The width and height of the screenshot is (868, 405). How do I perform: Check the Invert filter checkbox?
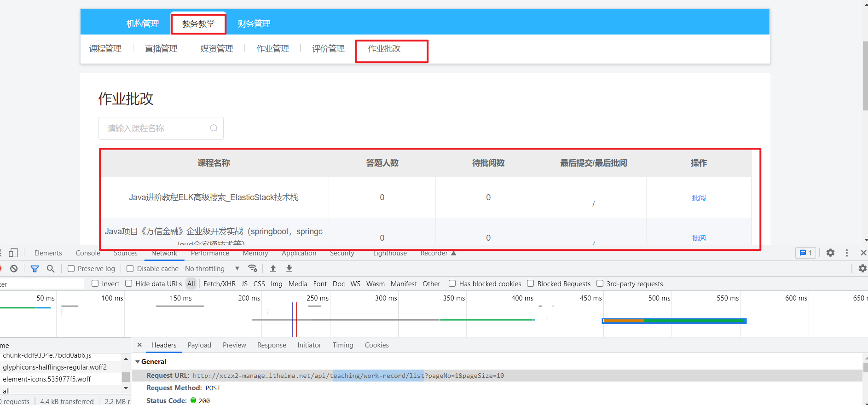click(95, 283)
